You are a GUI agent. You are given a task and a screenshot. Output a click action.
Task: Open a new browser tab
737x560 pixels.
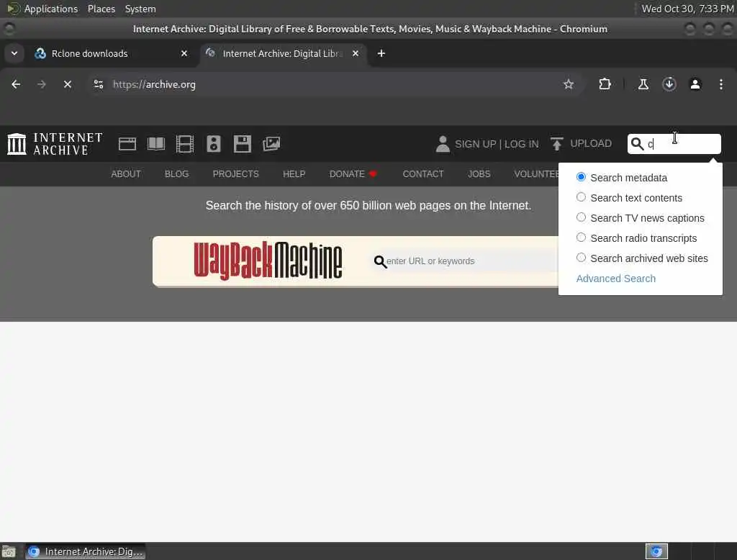coord(381,53)
